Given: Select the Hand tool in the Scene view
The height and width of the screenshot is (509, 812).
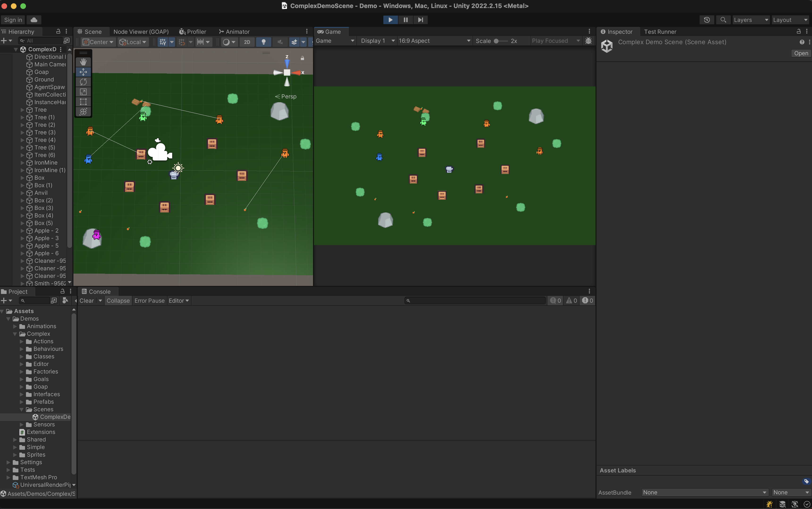Looking at the screenshot, I should (83, 62).
